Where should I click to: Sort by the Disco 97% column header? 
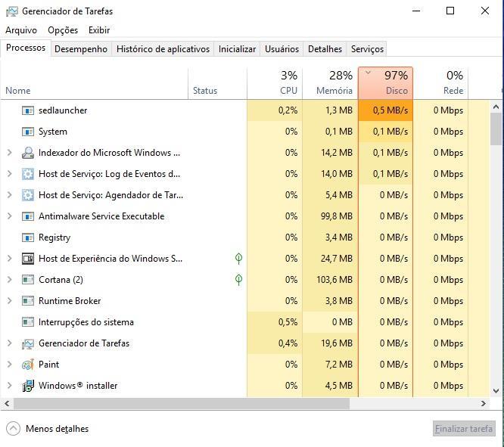coord(385,83)
